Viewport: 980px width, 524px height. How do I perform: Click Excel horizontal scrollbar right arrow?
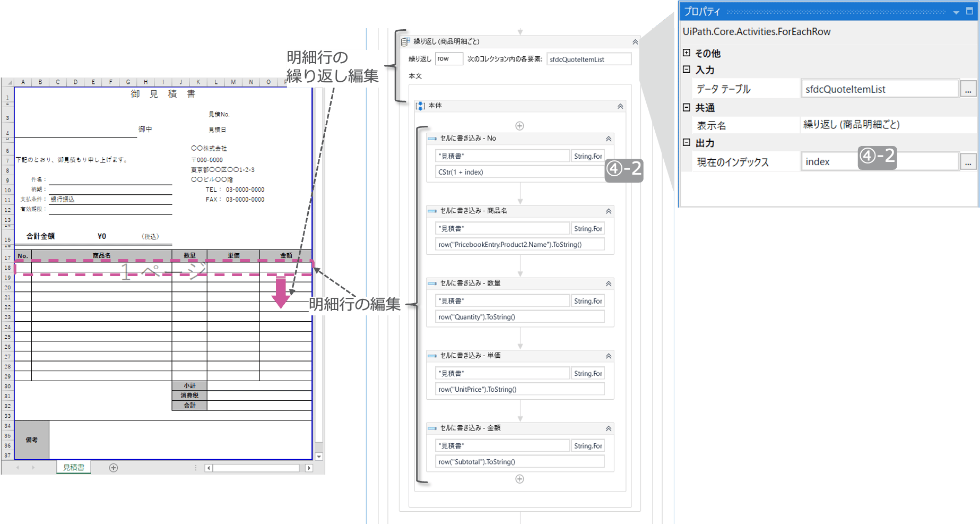(309, 468)
